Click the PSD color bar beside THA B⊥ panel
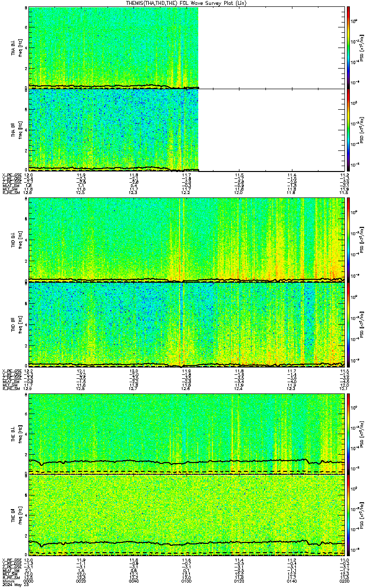 (x=348, y=47)
